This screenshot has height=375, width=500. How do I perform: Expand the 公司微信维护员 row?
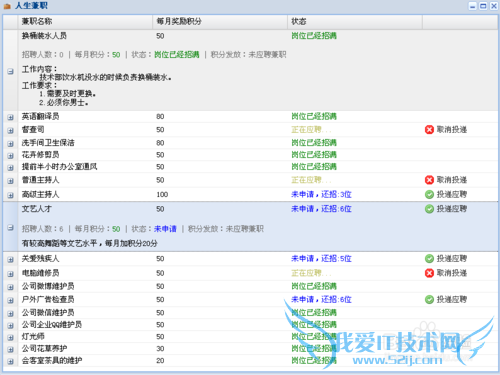10,314
